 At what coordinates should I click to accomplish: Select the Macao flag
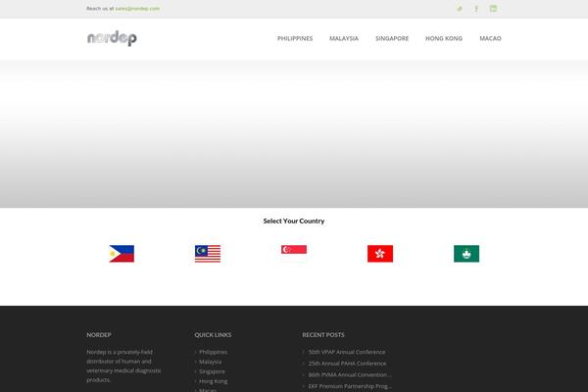[x=466, y=254]
